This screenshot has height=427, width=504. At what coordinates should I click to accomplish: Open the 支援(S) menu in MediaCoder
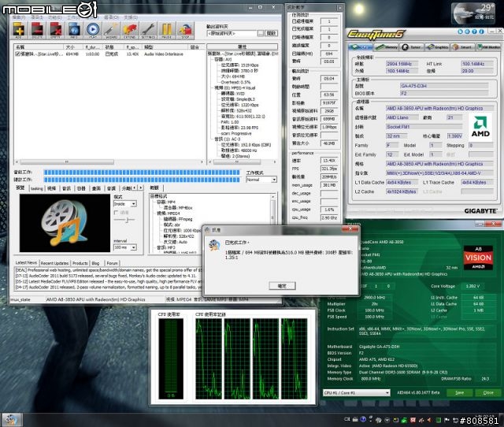point(131,17)
